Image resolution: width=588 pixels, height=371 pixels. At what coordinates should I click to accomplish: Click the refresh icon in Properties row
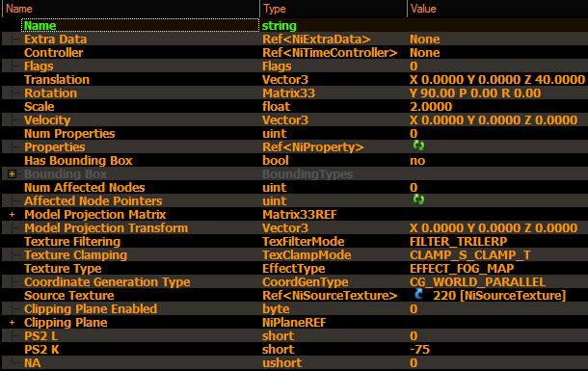click(x=418, y=146)
